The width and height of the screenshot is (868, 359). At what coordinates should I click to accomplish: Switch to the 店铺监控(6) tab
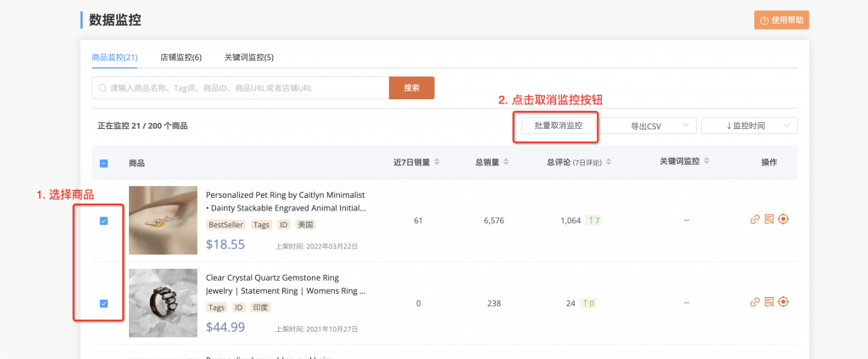[181, 58]
